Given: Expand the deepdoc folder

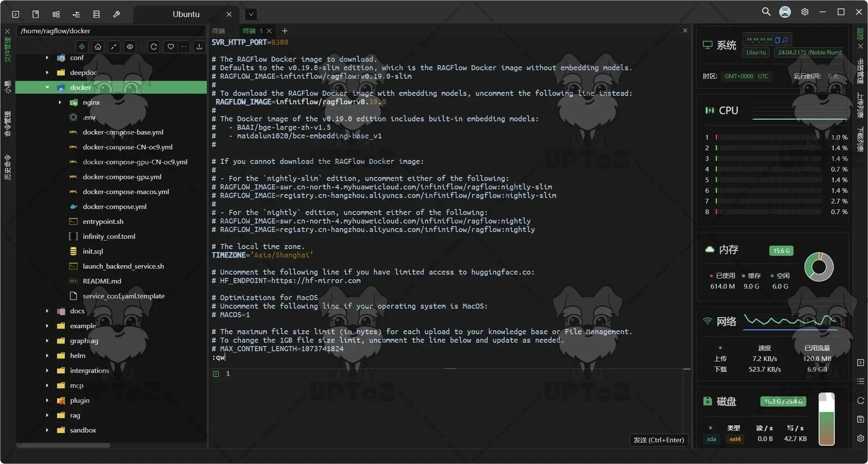Looking at the screenshot, I should 47,72.
